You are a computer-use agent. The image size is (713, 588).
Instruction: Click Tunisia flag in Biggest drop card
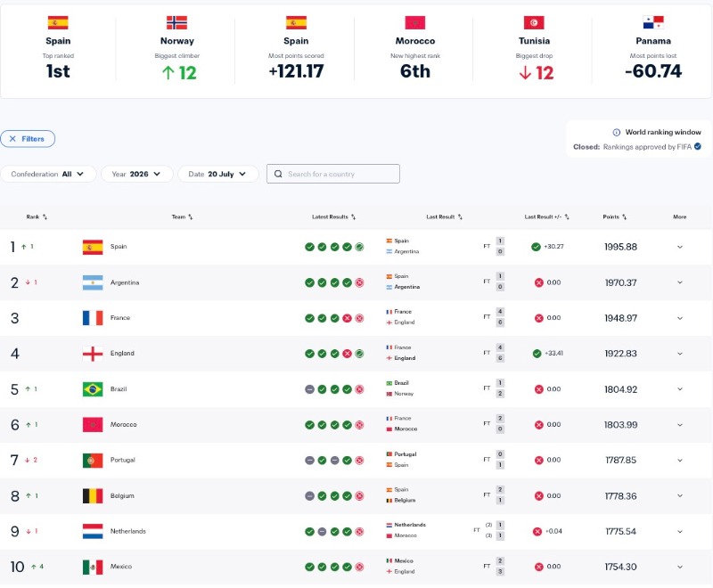534,22
